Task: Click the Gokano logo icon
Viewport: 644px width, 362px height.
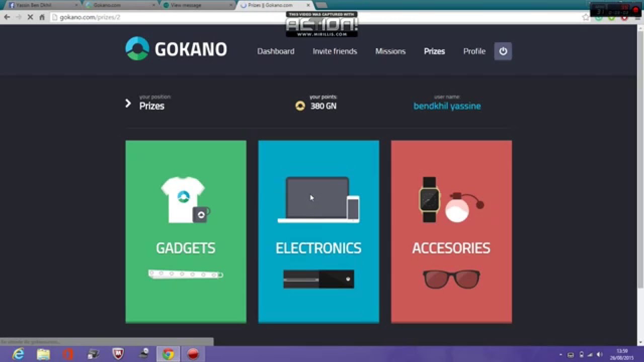Action: 137,49
